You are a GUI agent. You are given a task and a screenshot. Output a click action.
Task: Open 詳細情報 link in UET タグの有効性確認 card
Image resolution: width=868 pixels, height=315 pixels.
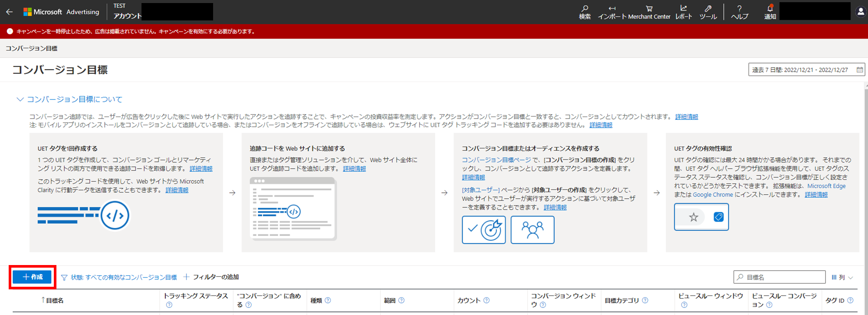click(x=816, y=195)
